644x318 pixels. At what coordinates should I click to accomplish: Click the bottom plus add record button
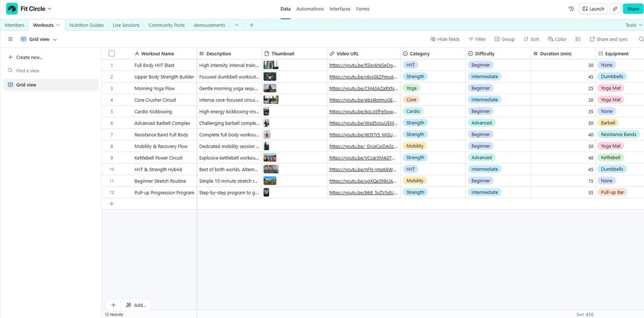[x=113, y=305]
